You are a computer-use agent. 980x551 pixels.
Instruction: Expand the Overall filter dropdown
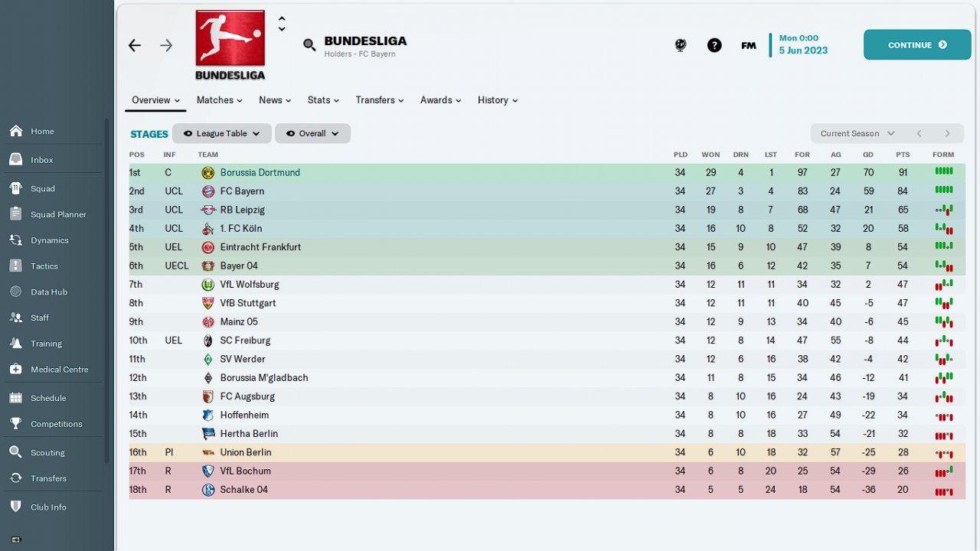[312, 133]
